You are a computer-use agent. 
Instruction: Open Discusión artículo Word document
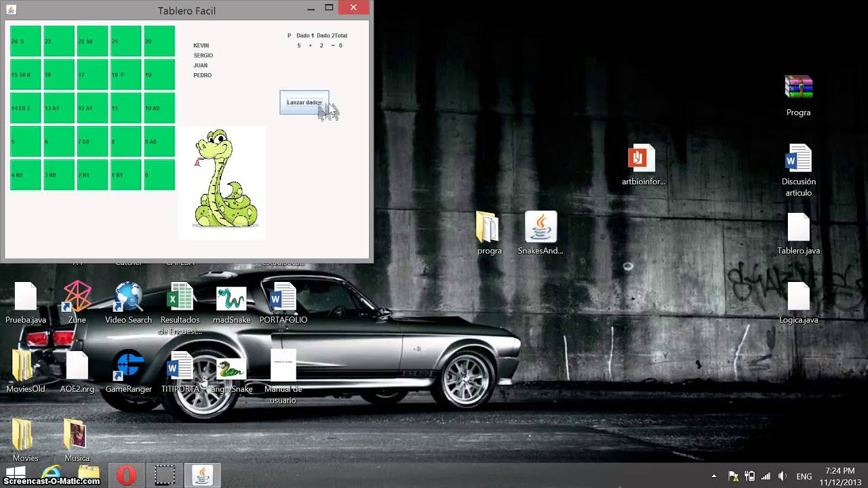[799, 158]
